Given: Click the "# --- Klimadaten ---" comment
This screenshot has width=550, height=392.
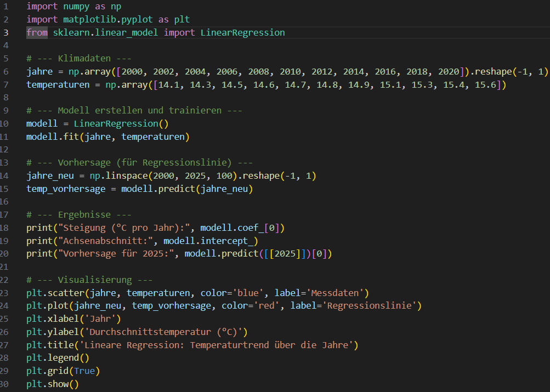Looking at the screenshot, I should (x=79, y=59).
